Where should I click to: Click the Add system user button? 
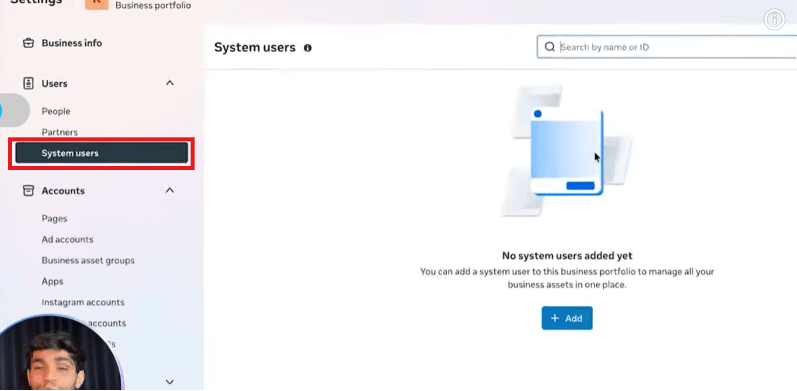click(567, 318)
